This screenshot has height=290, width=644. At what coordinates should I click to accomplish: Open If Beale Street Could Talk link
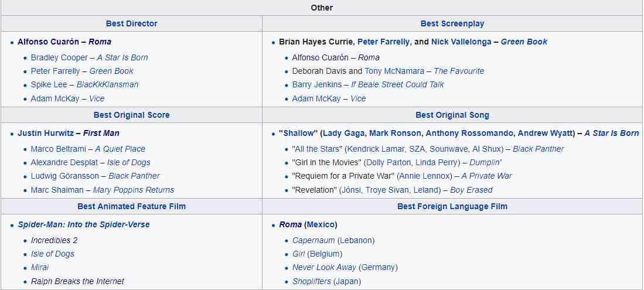[397, 84]
